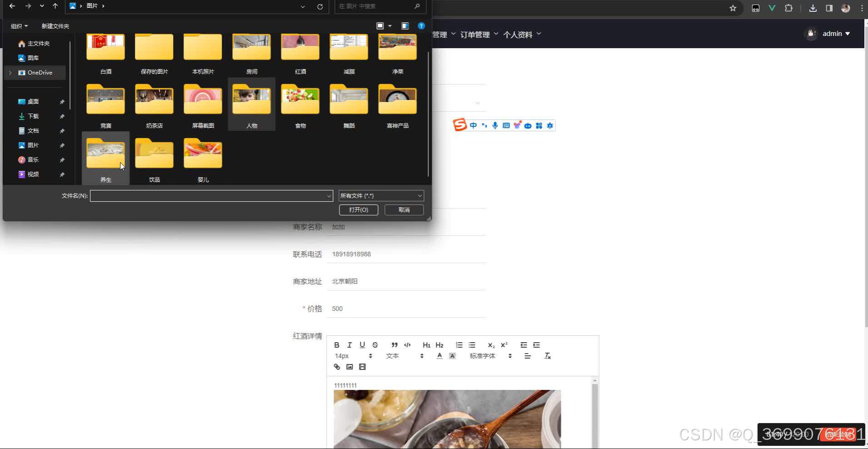Toggle strikethrough formatting
This screenshot has height=449, width=868.
375,344
